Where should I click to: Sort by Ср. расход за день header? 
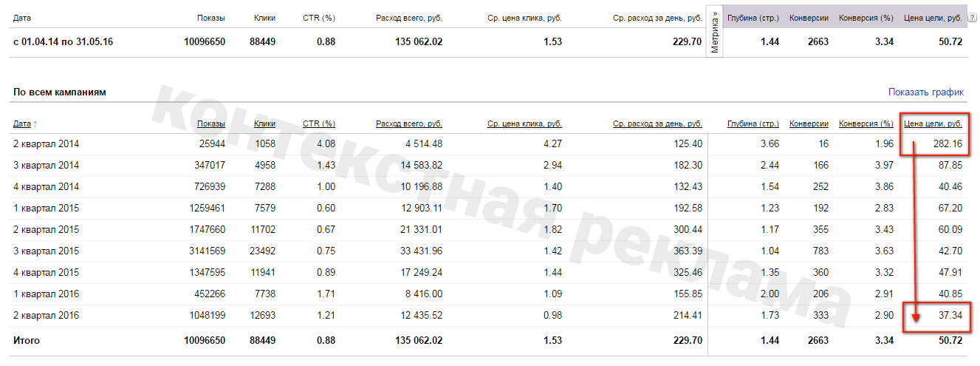pyautogui.click(x=657, y=123)
